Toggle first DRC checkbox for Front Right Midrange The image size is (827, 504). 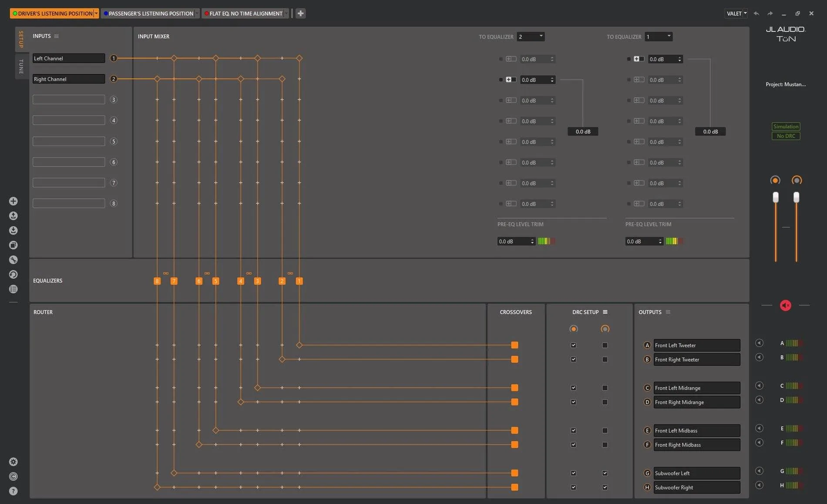click(573, 402)
